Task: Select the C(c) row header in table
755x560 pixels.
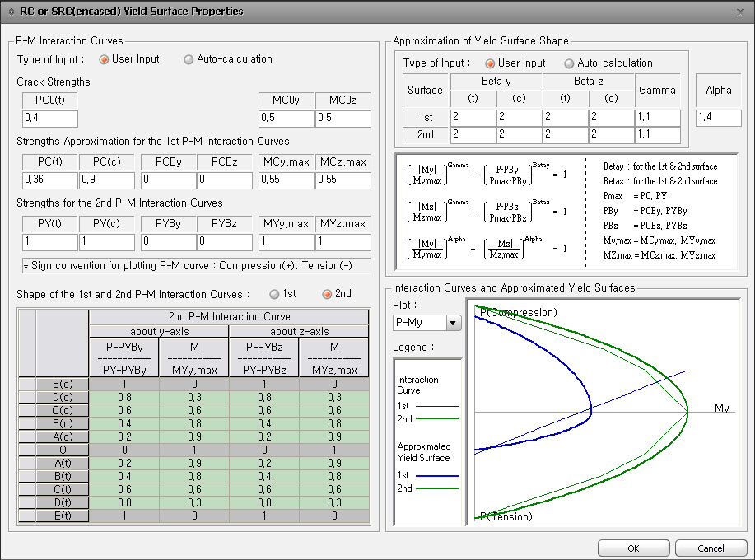Action: pos(62,410)
